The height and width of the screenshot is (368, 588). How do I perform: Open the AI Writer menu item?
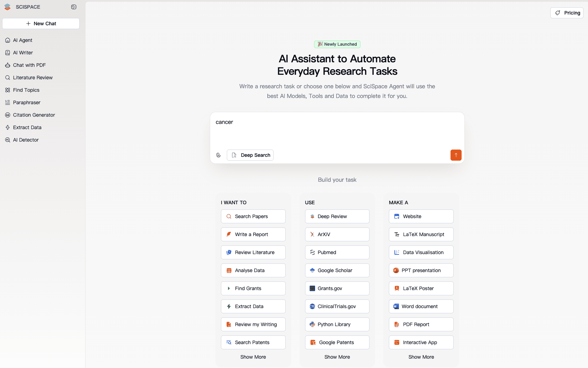point(23,53)
